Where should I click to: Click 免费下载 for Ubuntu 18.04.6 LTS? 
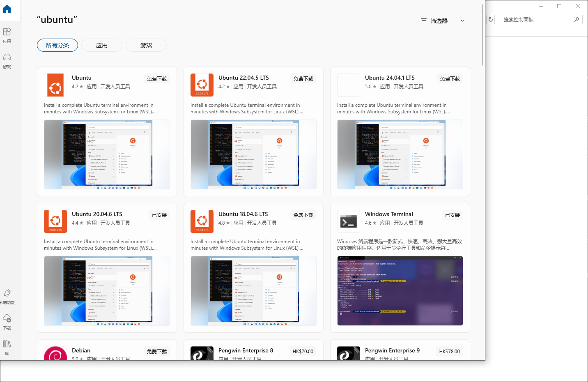pos(303,215)
